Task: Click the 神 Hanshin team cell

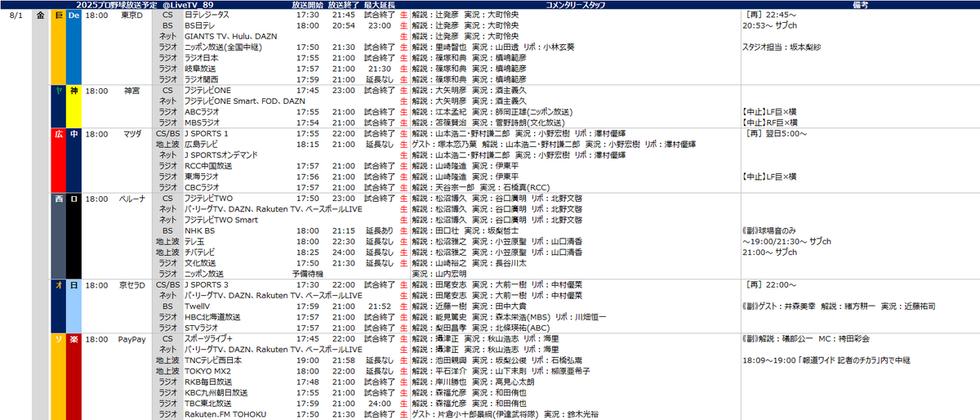Action: coord(73,106)
